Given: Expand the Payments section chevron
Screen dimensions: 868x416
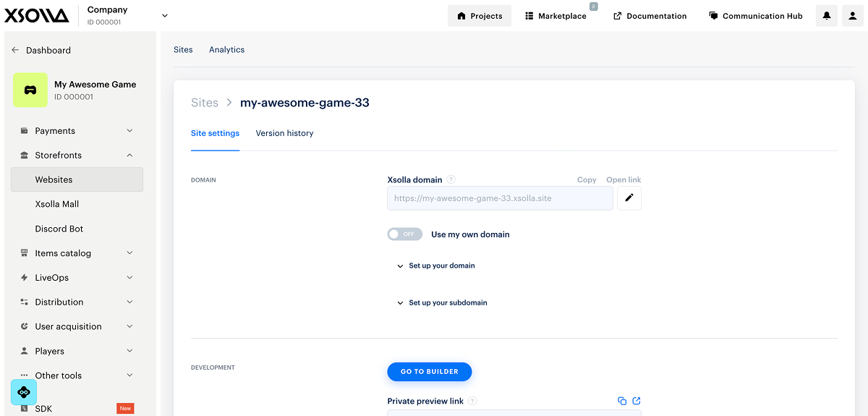Looking at the screenshot, I should pyautogui.click(x=130, y=131).
